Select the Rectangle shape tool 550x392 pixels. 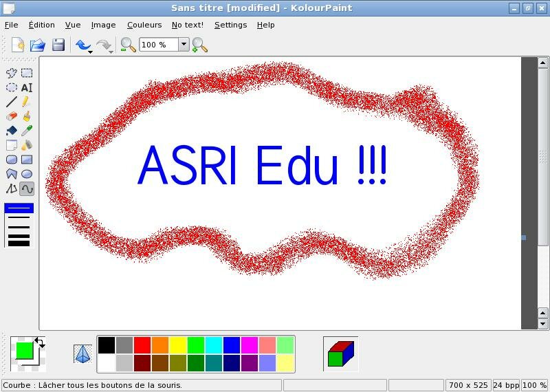coord(27,160)
